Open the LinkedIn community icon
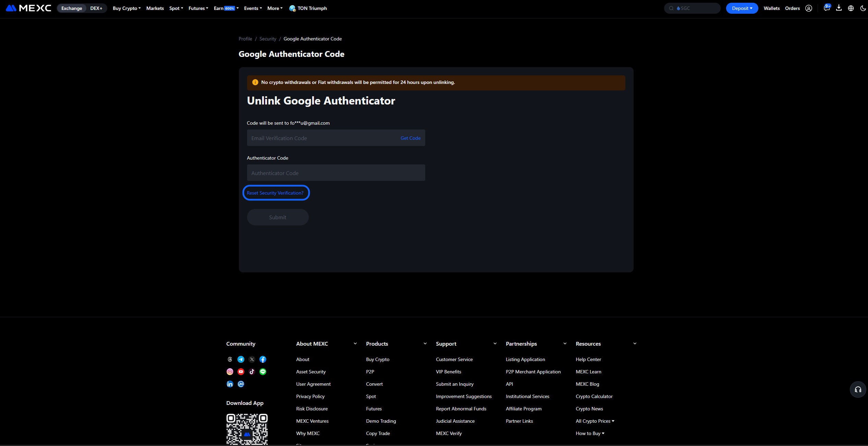The height and width of the screenshot is (446, 868). pyautogui.click(x=230, y=384)
